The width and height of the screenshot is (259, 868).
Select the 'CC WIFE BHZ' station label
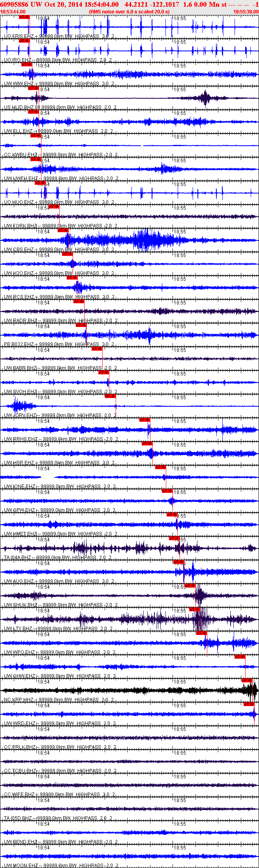point(19,795)
